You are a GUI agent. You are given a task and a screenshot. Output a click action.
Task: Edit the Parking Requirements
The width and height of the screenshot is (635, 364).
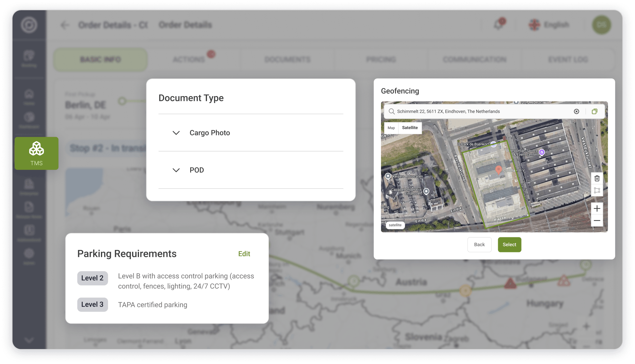point(244,254)
